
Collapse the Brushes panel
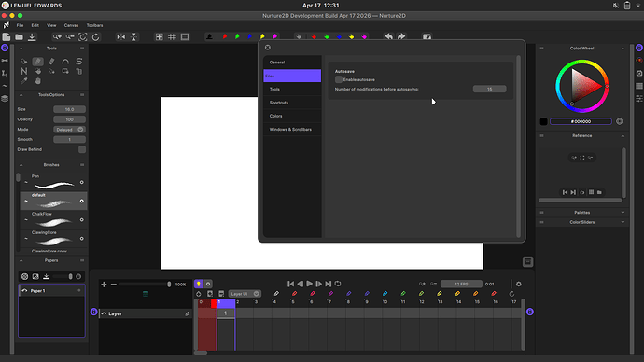click(x=21, y=165)
